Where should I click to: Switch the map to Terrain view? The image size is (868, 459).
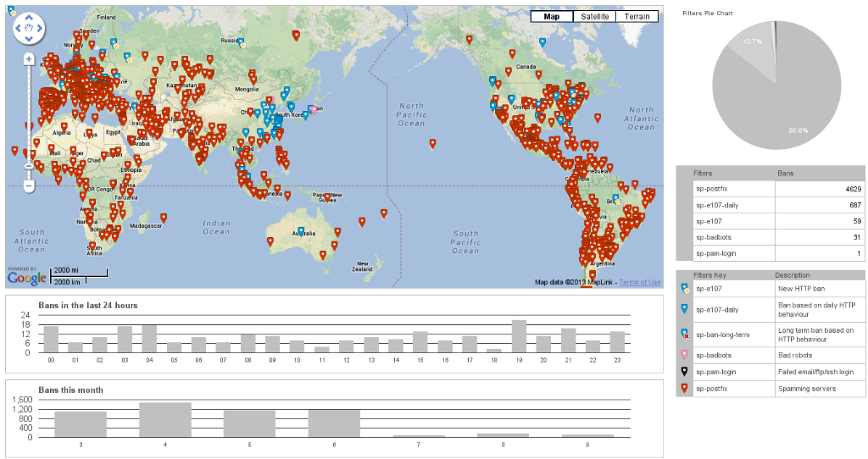pos(637,16)
